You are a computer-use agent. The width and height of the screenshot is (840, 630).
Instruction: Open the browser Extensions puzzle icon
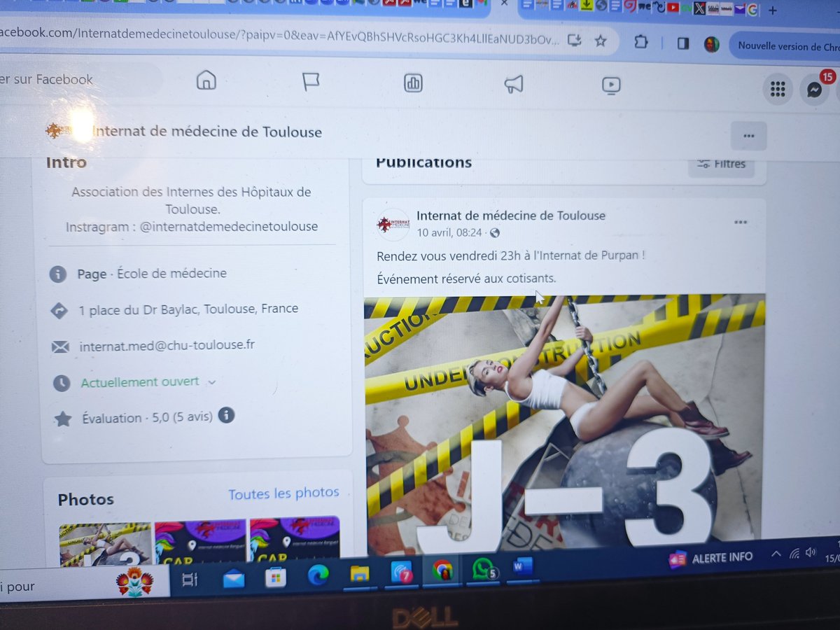pyautogui.click(x=640, y=43)
